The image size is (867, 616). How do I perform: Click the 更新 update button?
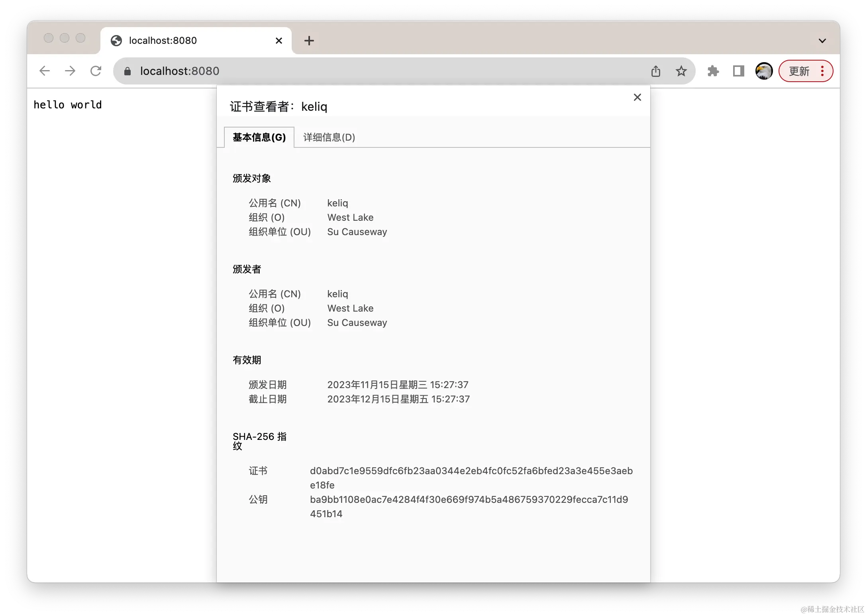click(x=799, y=71)
